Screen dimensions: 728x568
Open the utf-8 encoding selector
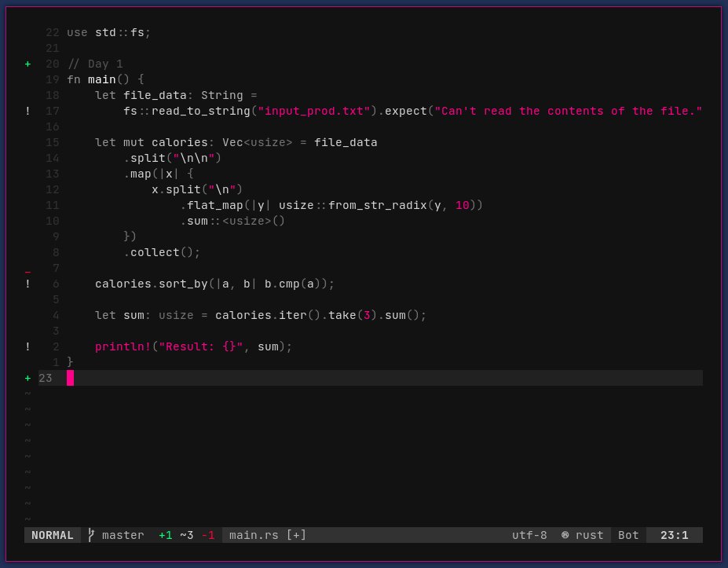click(x=529, y=535)
